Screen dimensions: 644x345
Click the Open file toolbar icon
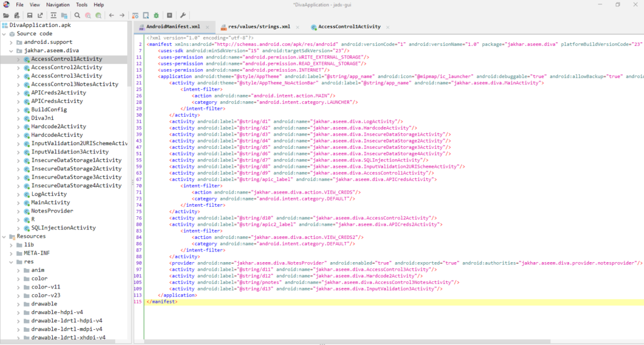point(6,16)
